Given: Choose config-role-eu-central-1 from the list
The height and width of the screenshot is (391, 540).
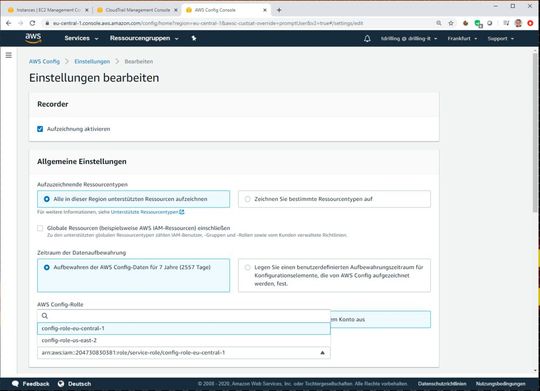Looking at the screenshot, I should point(184,328).
